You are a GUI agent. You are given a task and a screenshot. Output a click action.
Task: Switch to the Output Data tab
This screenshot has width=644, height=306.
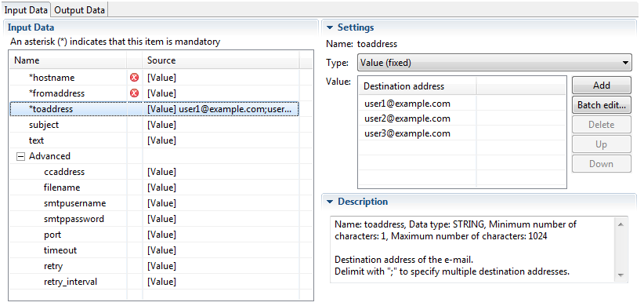point(79,10)
